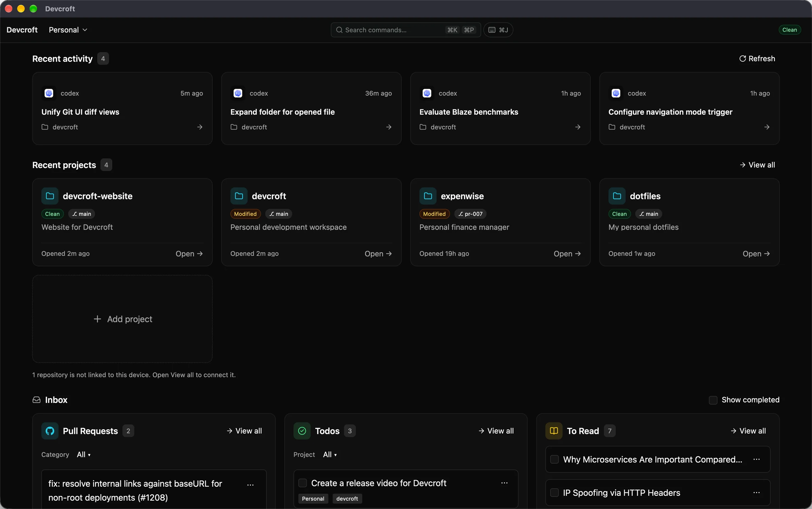Click the devcroft-website folder icon
The height and width of the screenshot is (509, 812).
coord(50,196)
